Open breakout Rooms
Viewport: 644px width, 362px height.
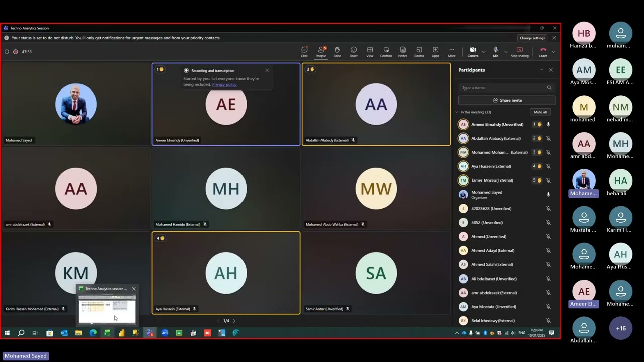419,52
